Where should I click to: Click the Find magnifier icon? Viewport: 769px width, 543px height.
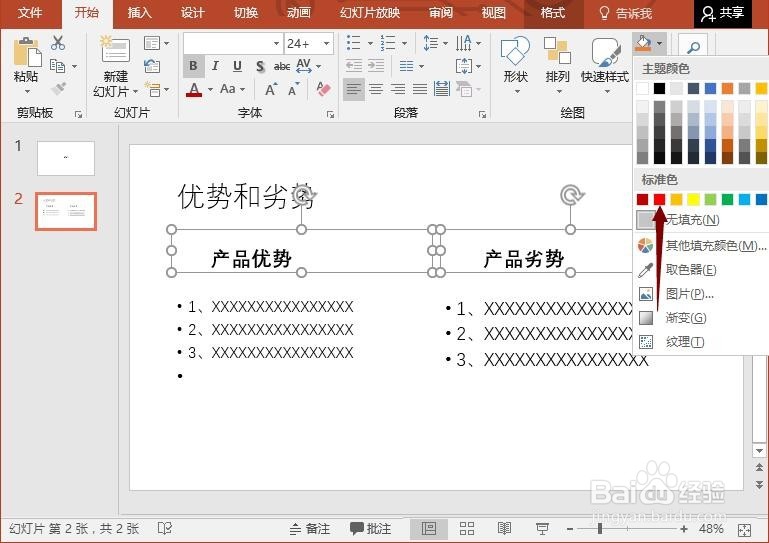click(693, 47)
